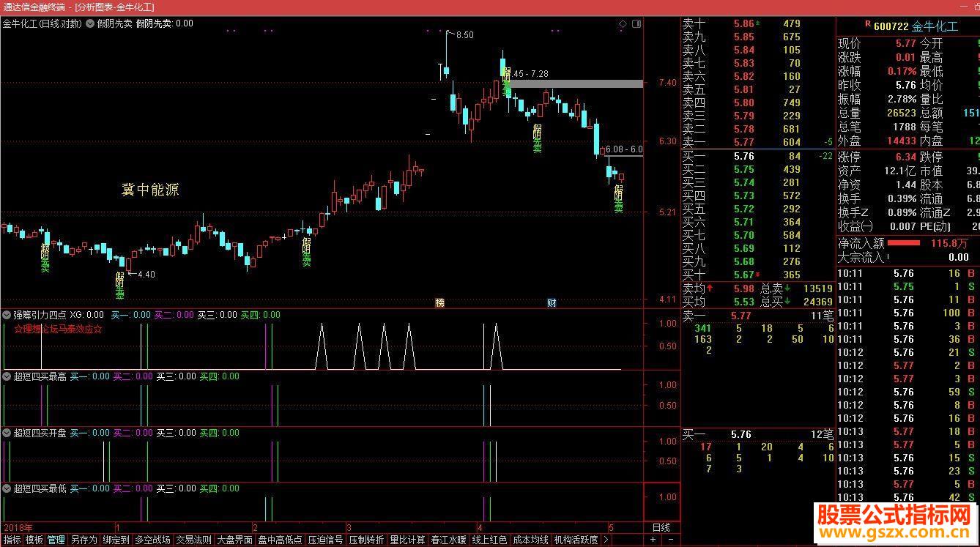The height and width of the screenshot is (547, 980).
Task: Click the 总量 value 26523
Action: tap(901, 113)
